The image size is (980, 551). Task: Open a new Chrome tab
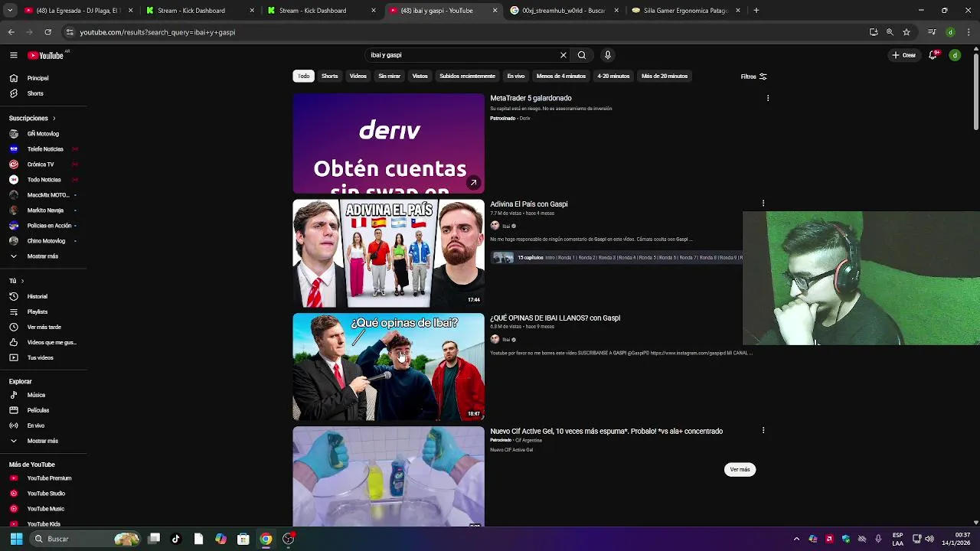(756, 11)
